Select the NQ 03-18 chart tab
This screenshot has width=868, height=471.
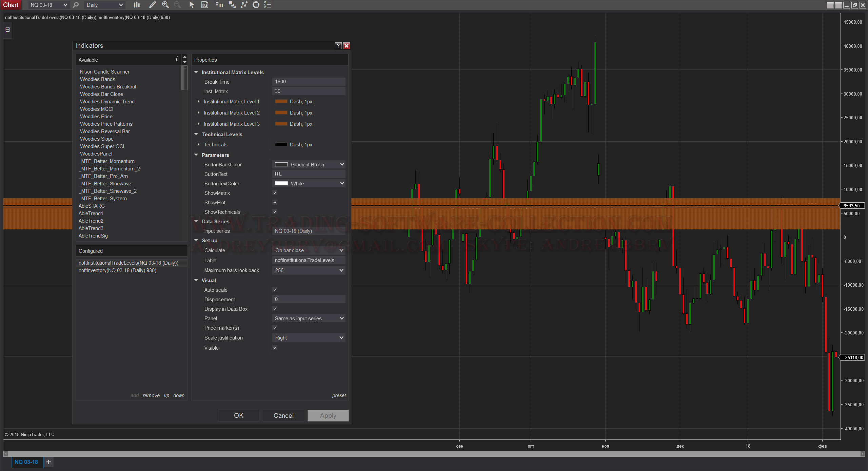(26, 462)
